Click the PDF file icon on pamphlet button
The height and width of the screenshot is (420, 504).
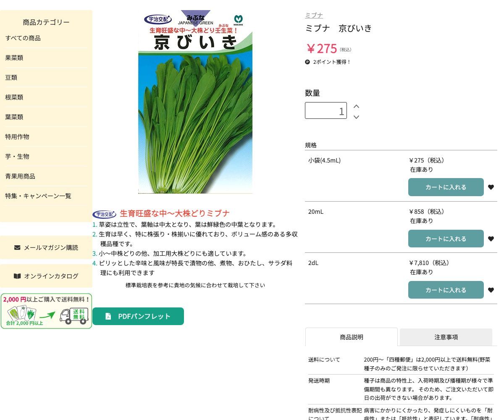coord(108,316)
